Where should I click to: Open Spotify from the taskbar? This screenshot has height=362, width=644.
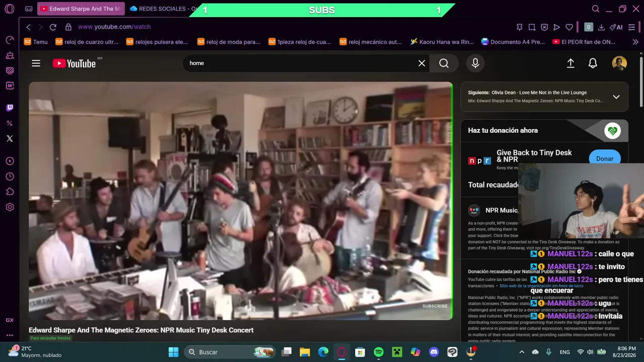click(379, 352)
